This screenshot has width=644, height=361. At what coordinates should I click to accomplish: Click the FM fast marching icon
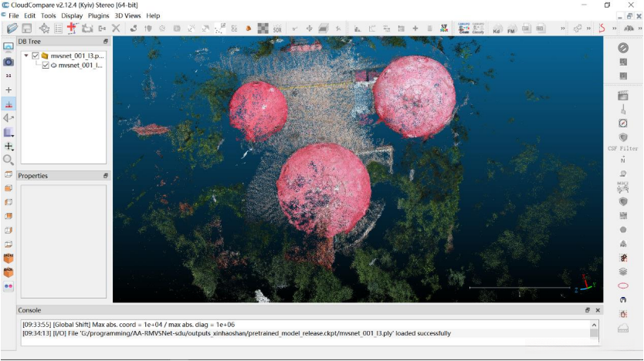coord(511,29)
